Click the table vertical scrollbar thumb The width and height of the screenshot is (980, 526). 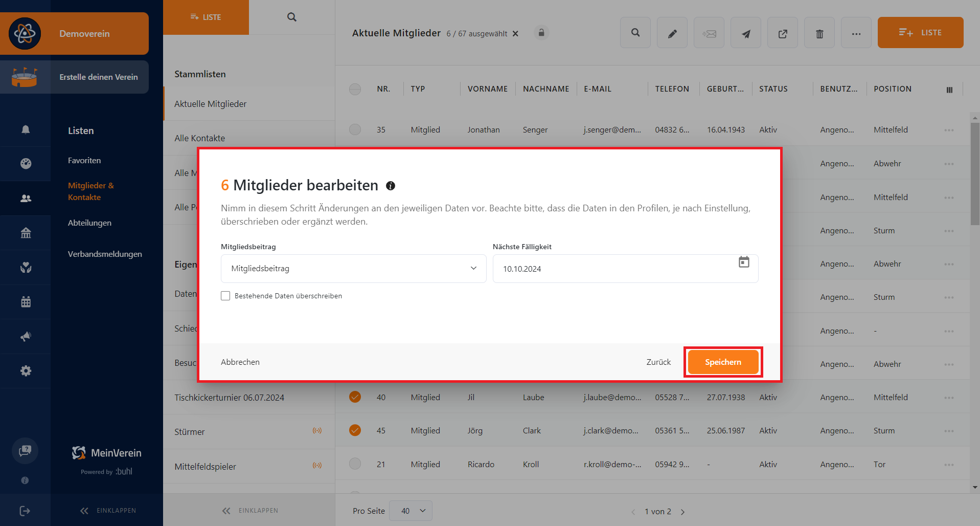[x=975, y=174]
